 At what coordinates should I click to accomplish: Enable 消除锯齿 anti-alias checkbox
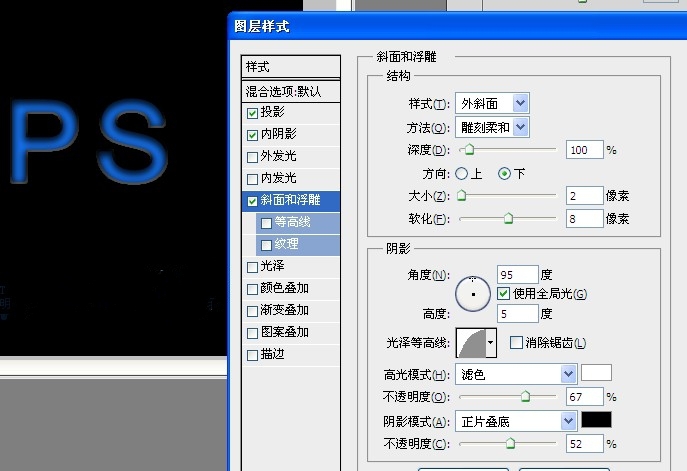(516, 343)
